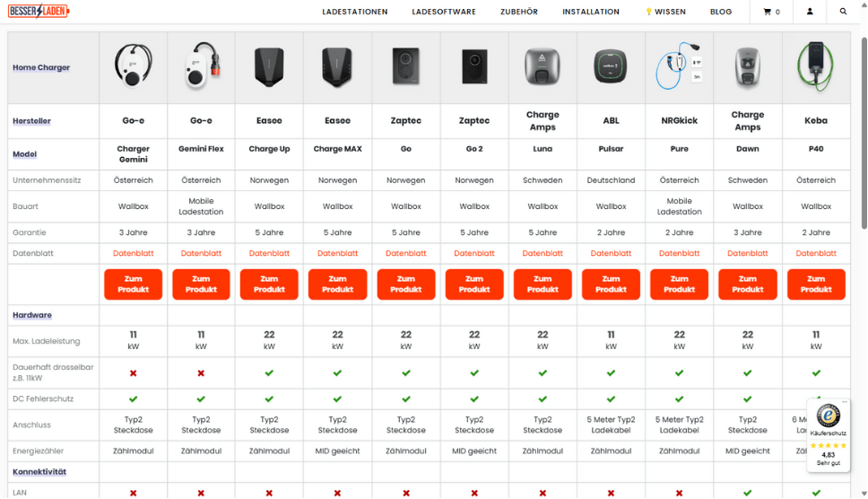Open the Blog menu item

[x=721, y=12]
